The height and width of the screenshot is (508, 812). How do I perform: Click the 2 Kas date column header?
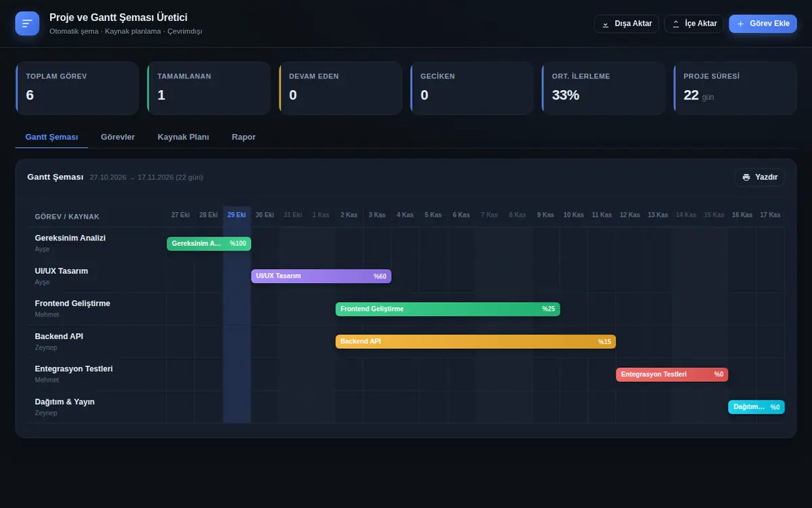(349, 215)
